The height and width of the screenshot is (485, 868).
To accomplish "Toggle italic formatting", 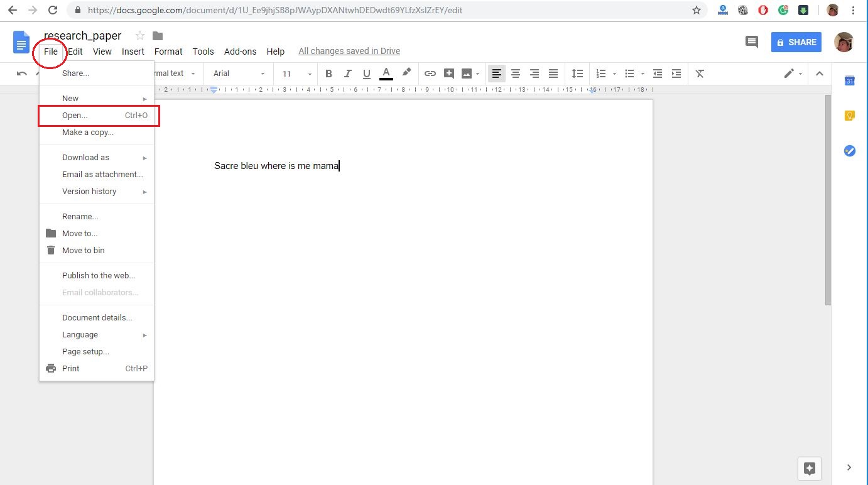I will [x=348, y=74].
